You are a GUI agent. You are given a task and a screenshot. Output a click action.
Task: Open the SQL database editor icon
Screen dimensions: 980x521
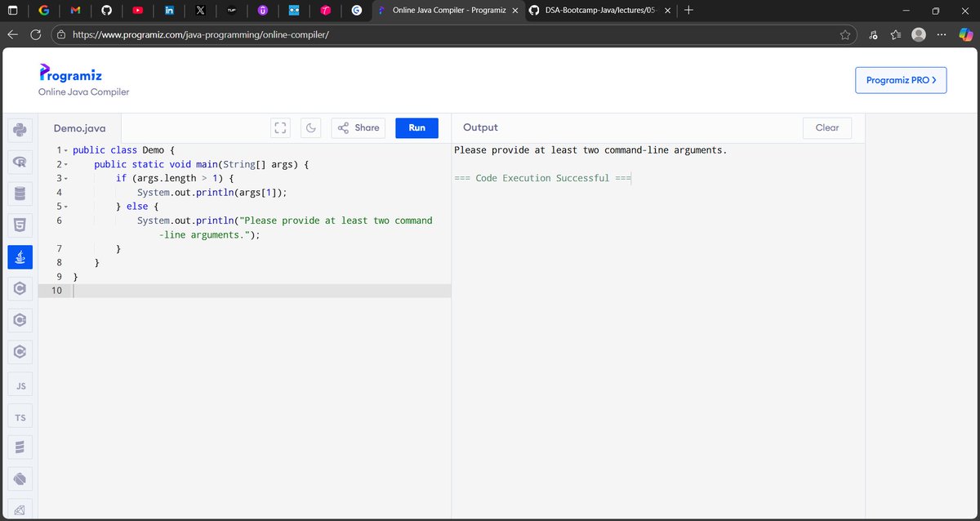[20, 194]
